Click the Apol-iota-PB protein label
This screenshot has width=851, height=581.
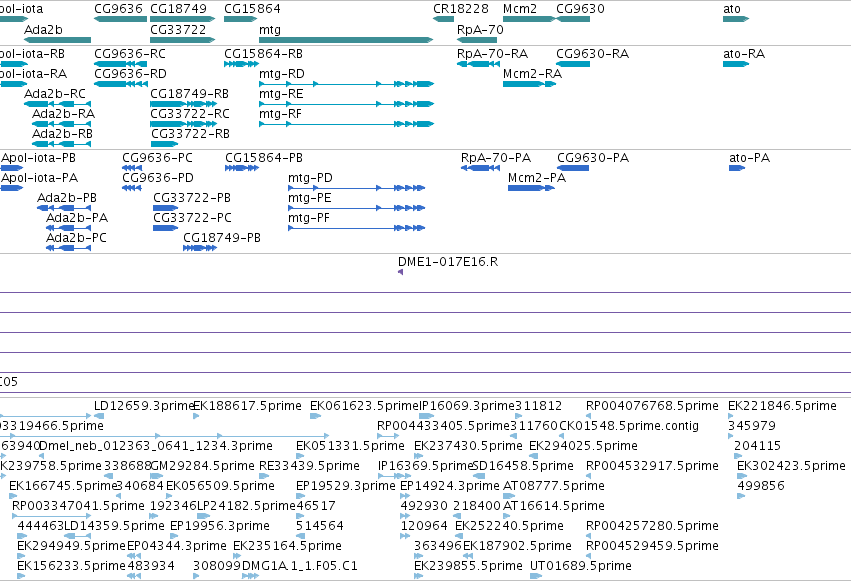[39, 158]
